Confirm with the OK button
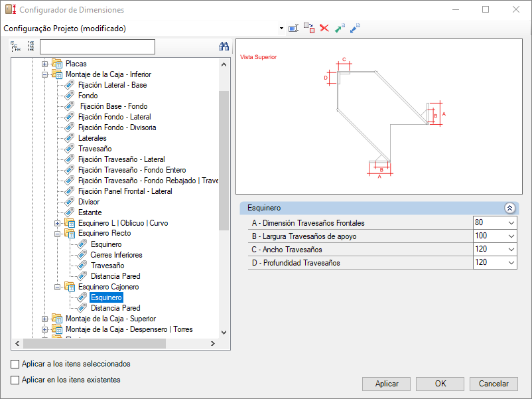The width and height of the screenshot is (532, 399). 440,384
